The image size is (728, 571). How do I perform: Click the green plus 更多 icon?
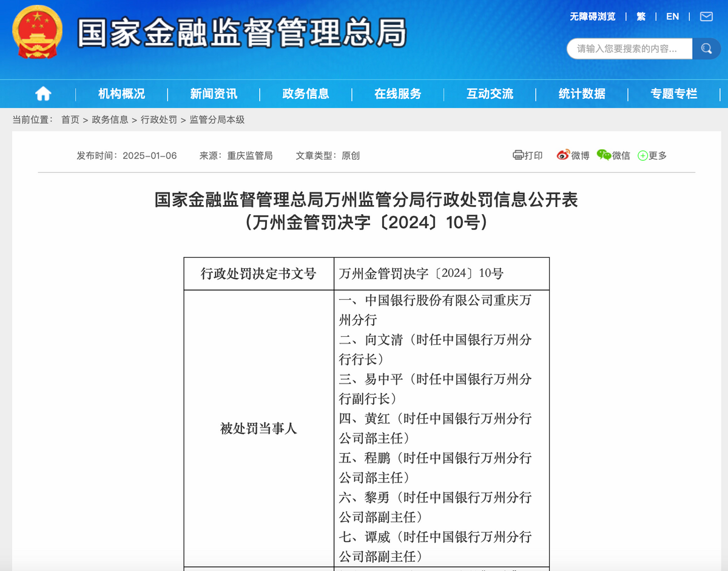[x=642, y=156]
